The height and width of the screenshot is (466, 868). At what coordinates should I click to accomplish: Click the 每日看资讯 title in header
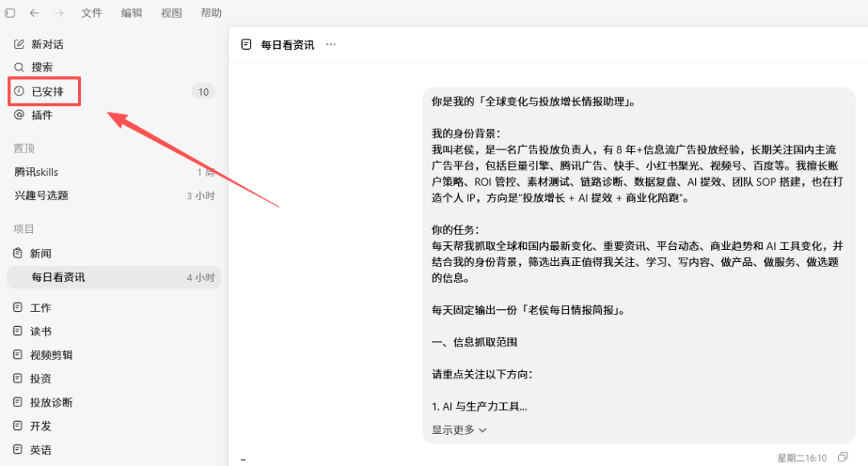(x=287, y=45)
